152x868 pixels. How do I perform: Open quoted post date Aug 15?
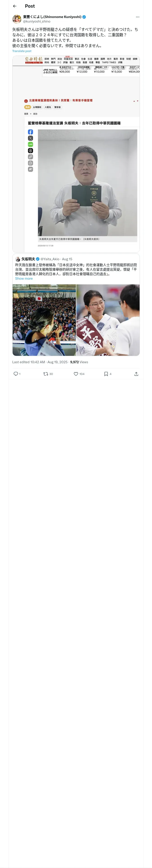pos(67,259)
